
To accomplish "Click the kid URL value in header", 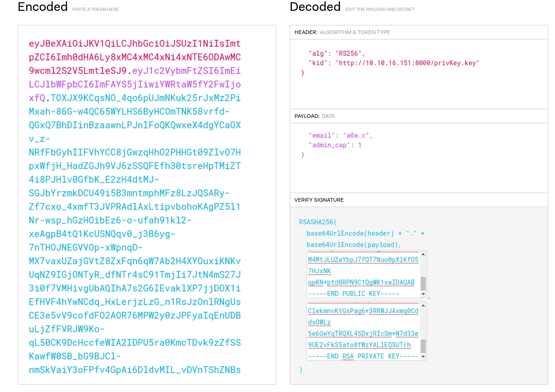I will coord(407,63).
